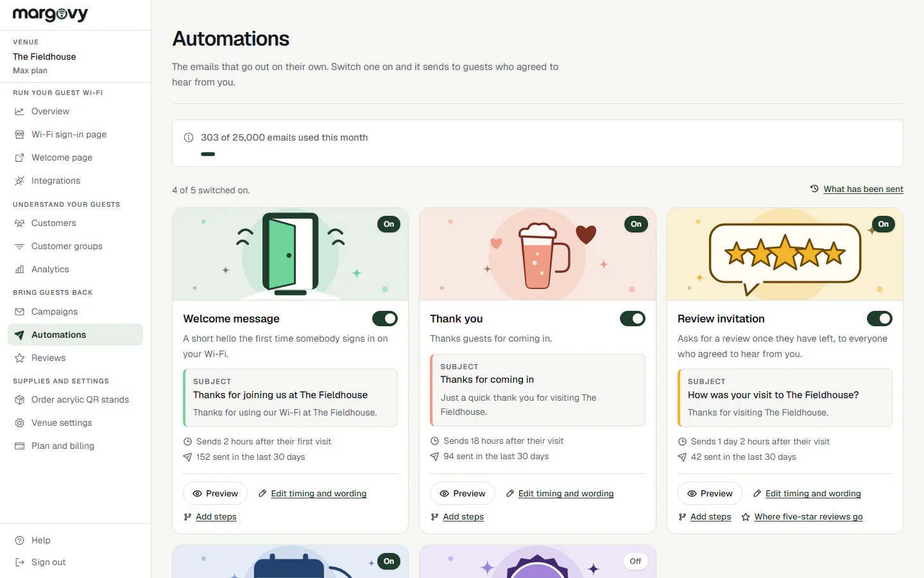
Task: Switch off the Review invitation automation
Action: (880, 319)
